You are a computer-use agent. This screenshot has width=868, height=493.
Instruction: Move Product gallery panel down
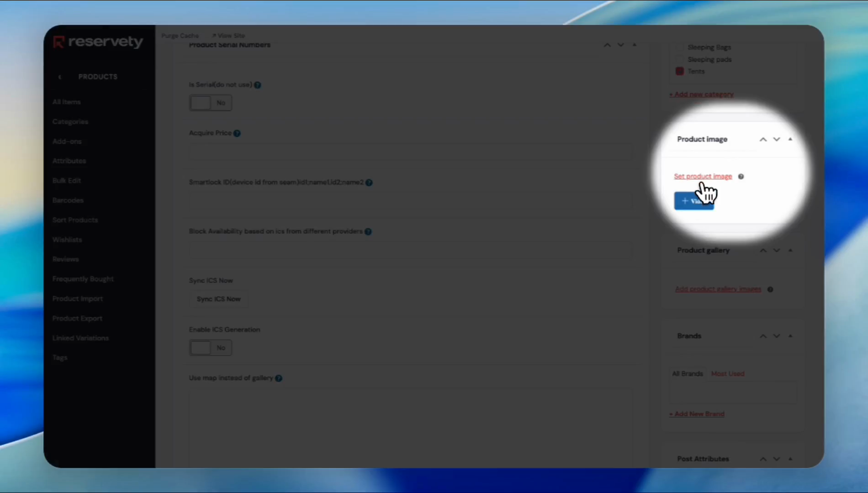point(777,251)
